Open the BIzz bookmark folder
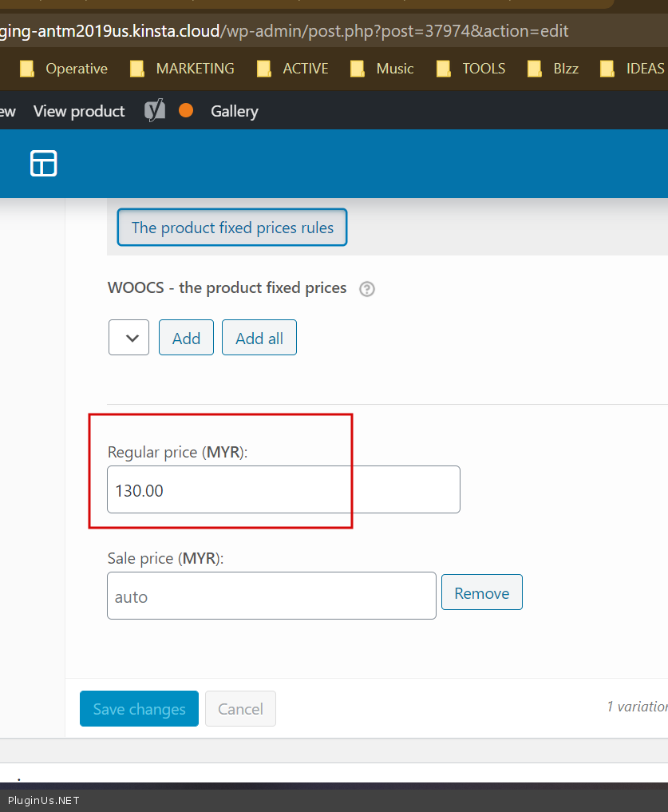The height and width of the screenshot is (812, 668). click(553, 69)
